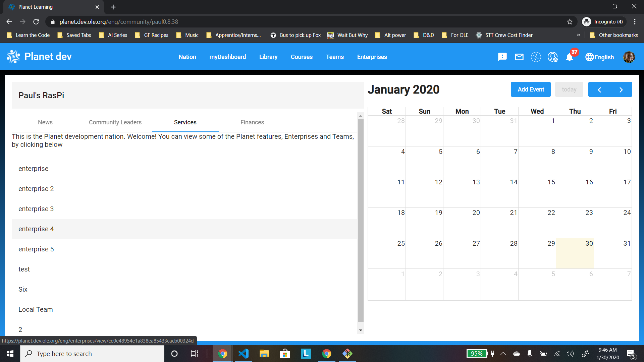This screenshot has height=362, width=644.
Task: Open the feedback/report icon in navbar
Action: [502, 57]
